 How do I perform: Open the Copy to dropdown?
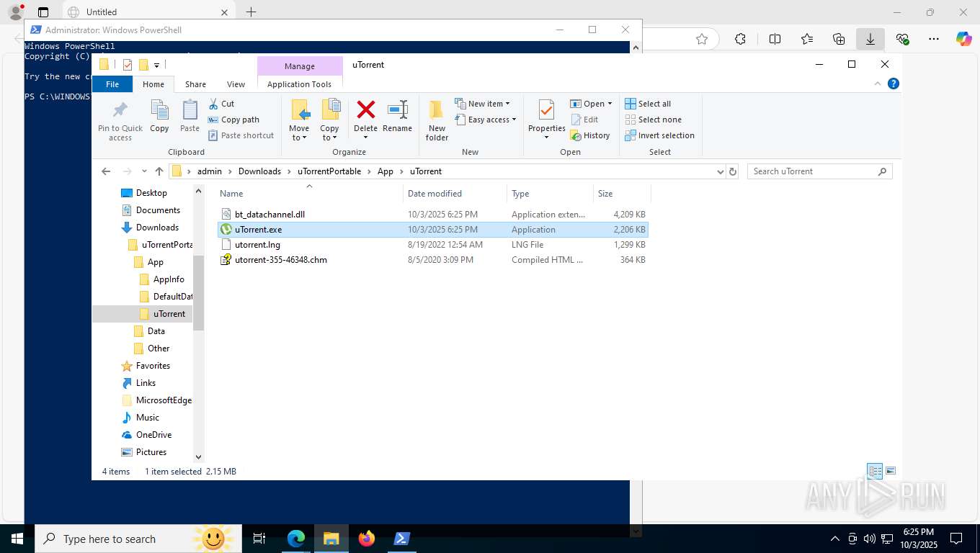(x=329, y=133)
